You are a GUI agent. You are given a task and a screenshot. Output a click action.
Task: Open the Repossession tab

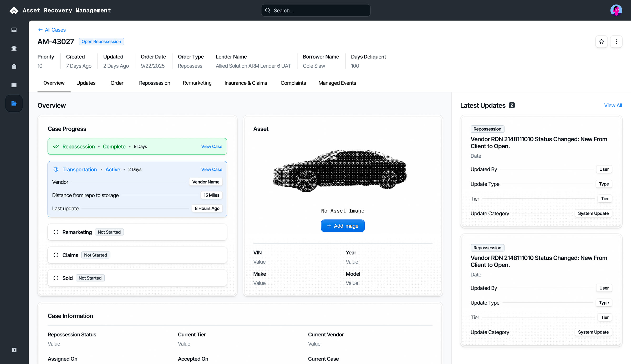[155, 83]
